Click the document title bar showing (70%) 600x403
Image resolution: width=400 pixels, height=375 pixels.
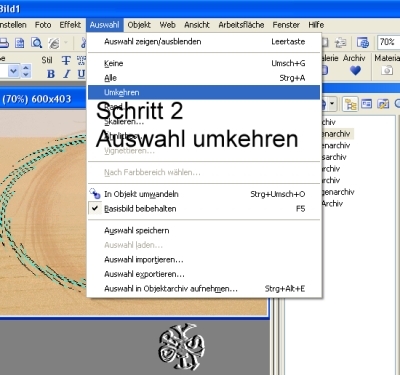[x=43, y=99]
